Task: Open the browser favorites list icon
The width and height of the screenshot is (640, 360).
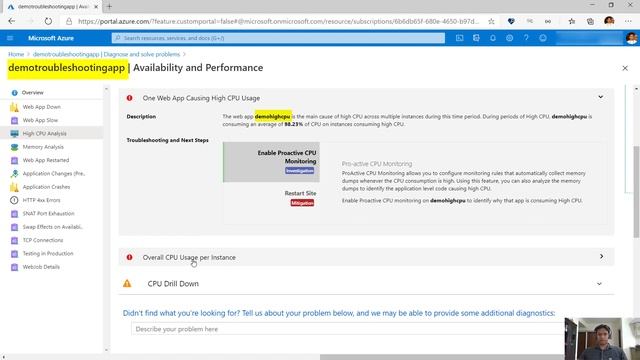Action: click(572, 21)
